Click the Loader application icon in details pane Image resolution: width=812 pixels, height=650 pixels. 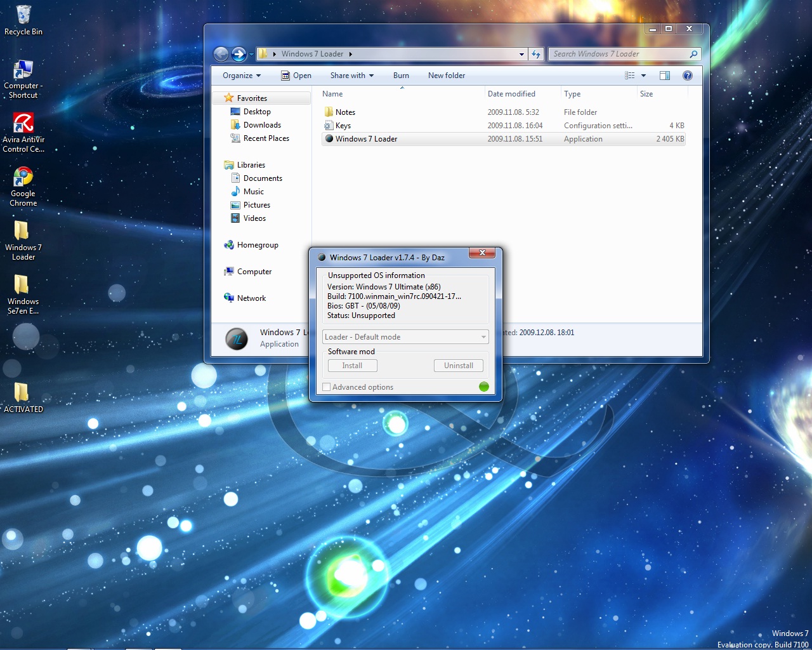click(x=237, y=339)
